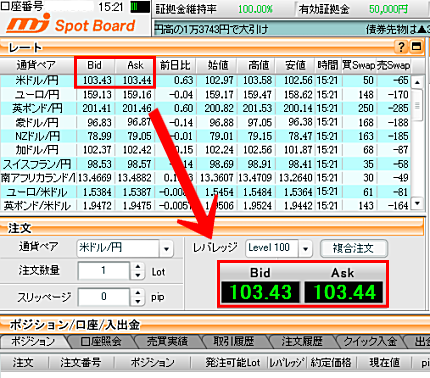Open the 通貨ペア currency pair dropdown
430x378 pixels.
pyautogui.click(x=166, y=249)
